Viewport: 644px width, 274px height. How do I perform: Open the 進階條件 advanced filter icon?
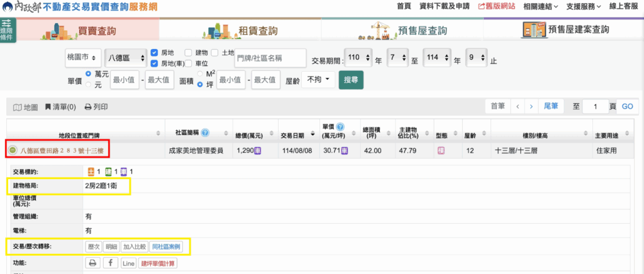[8, 30]
